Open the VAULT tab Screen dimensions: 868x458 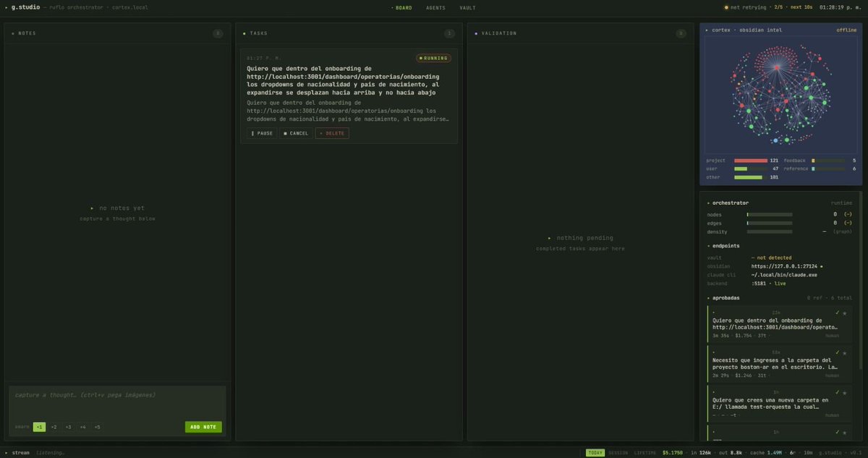(467, 8)
